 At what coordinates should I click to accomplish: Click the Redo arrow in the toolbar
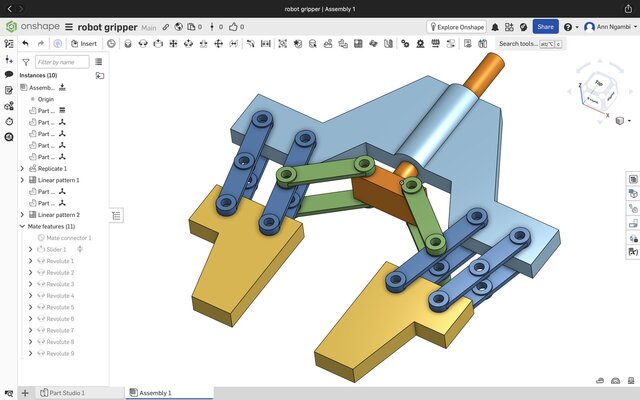coord(40,43)
